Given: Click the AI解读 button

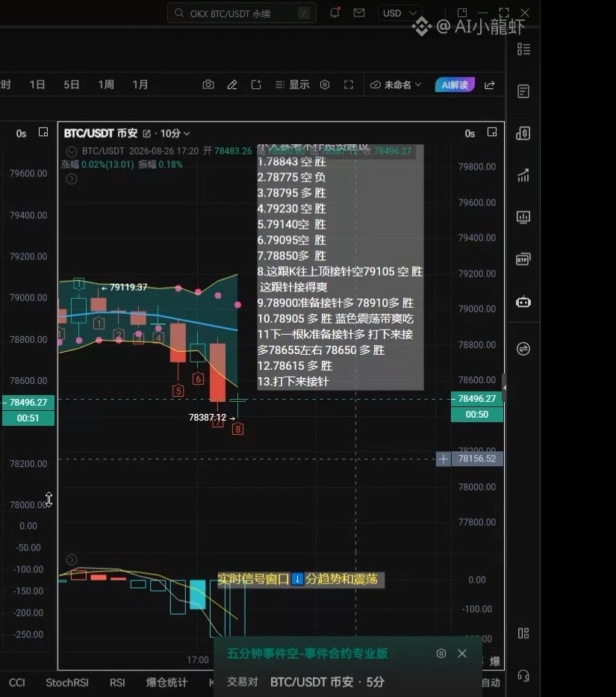Looking at the screenshot, I should [455, 84].
